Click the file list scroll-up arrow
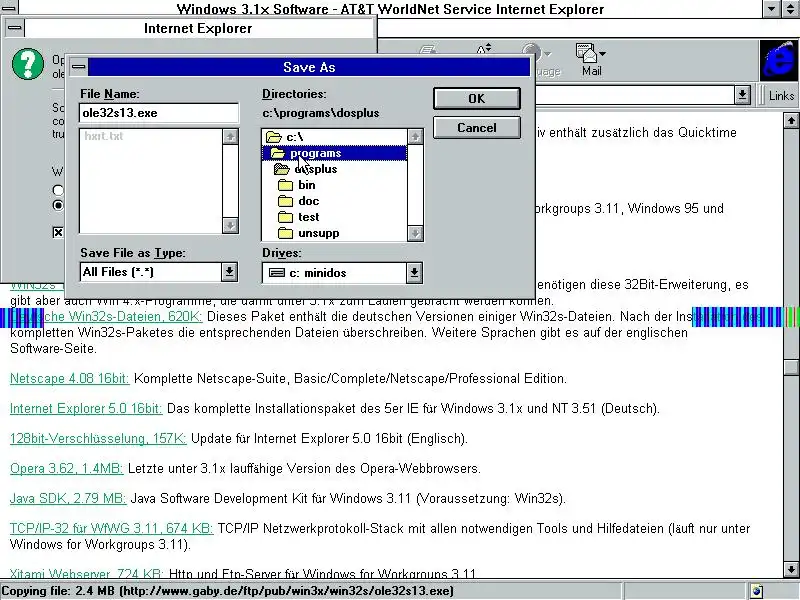 (230, 136)
